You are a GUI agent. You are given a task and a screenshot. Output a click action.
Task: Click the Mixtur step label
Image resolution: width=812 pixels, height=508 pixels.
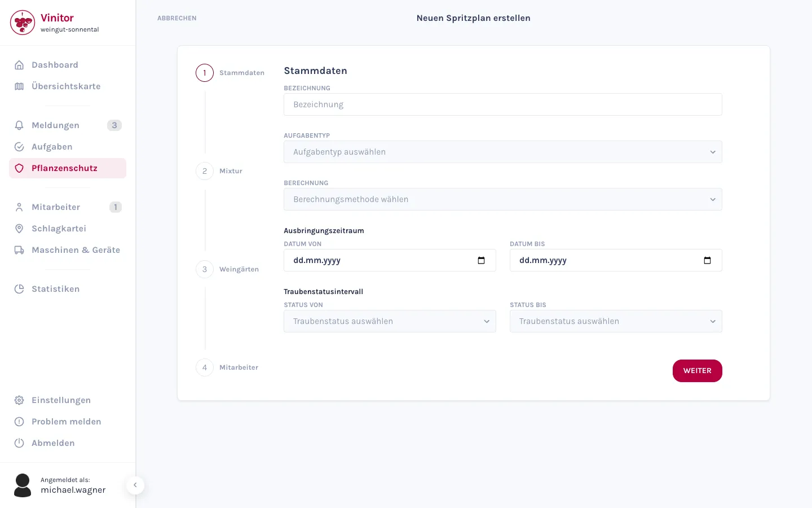231,171
